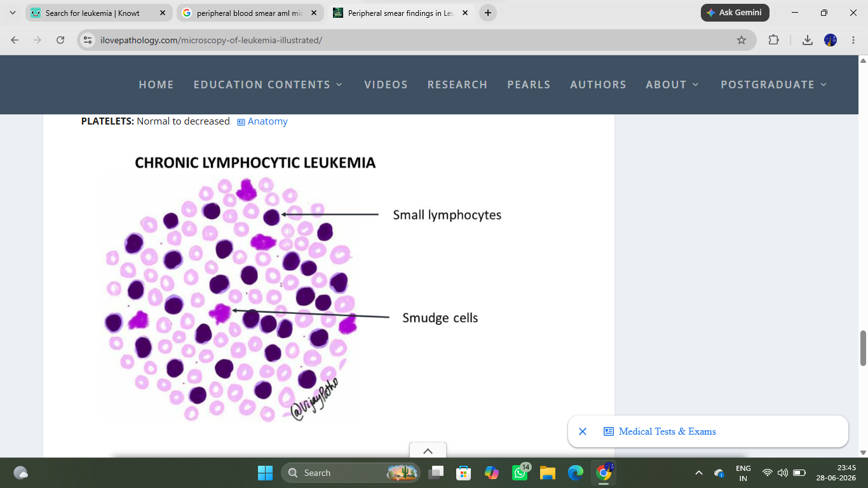The width and height of the screenshot is (868, 488).
Task: Open Chrome downloads icon
Action: [x=807, y=40]
